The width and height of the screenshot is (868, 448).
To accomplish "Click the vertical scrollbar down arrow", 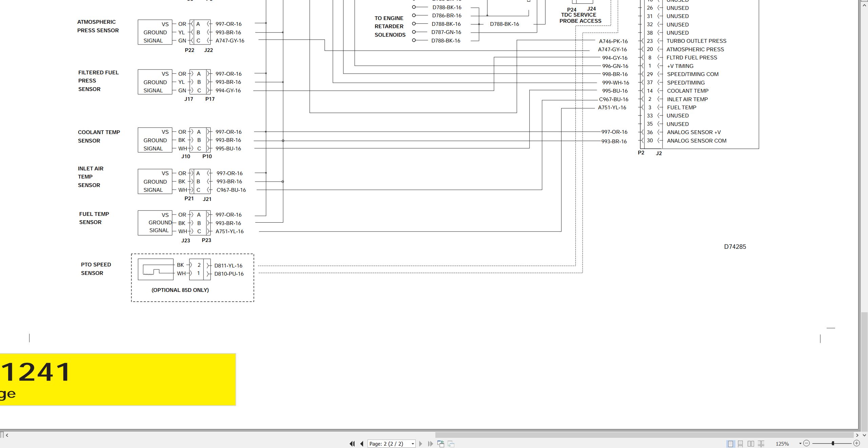I will click(864, 435).
